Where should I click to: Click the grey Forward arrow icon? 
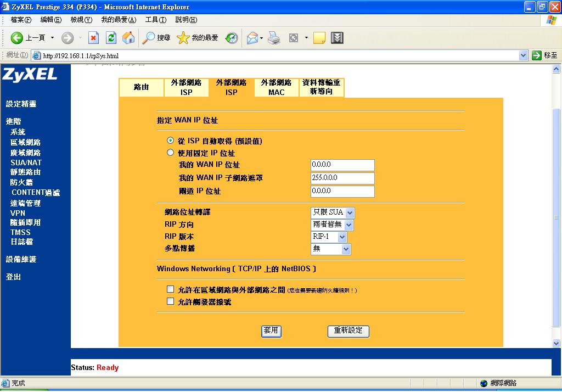click(67, 38)
